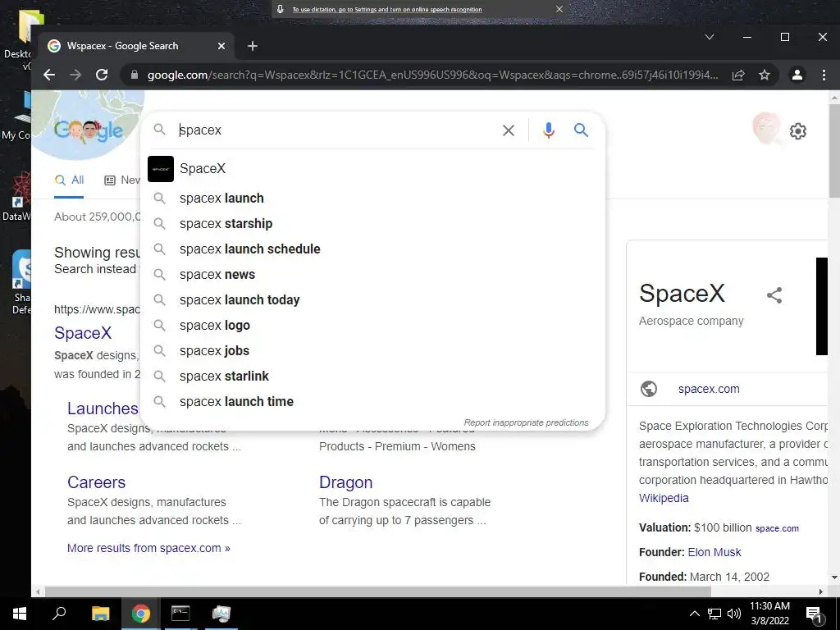The image size is (840, 630).
Task: Choose suggestion spacex starship
Action: tap(372, 223)
